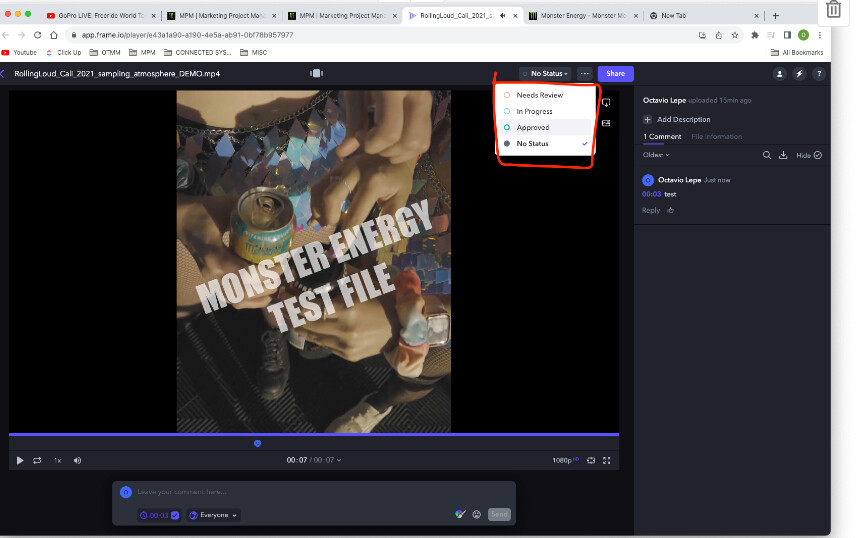Open the Trash icon
Screen dimensions: 857x538
833,9
